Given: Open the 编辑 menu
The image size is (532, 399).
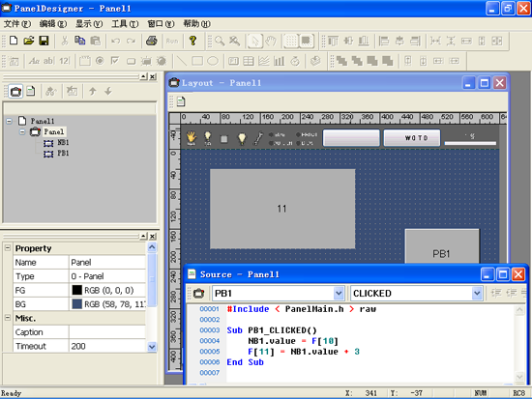Looking at the screenshot, I should [53, 24].
